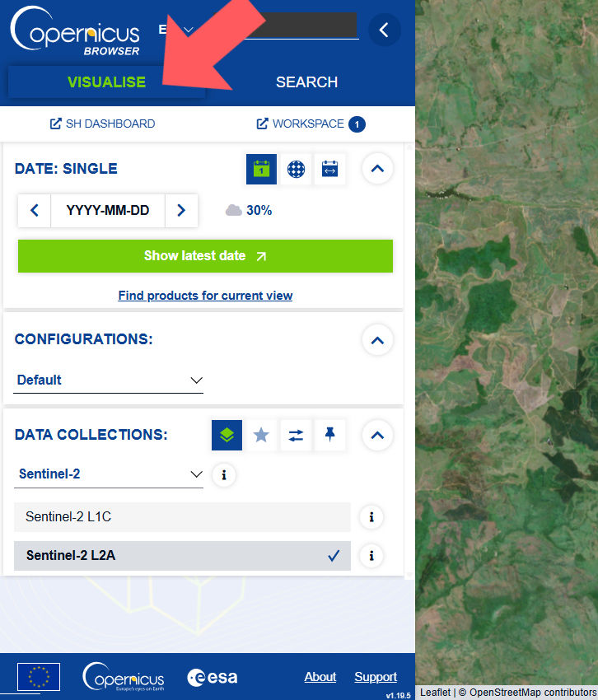Switch to the VISUALISE tab

106,82
